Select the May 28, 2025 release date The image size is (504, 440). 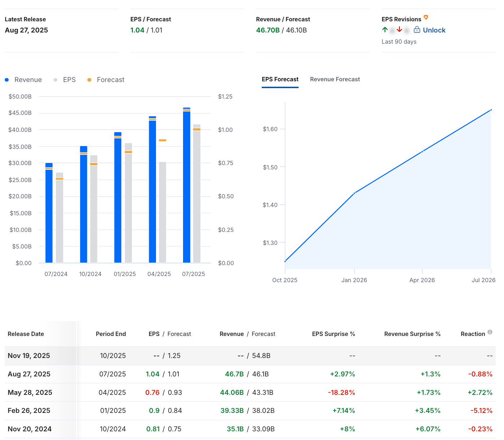pyautogui.click(x=30, y=393)
